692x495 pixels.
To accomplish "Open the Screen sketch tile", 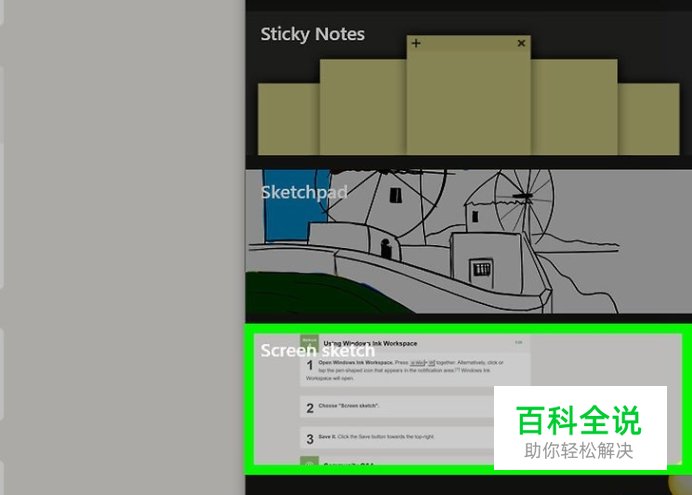I will coord(469,399).
